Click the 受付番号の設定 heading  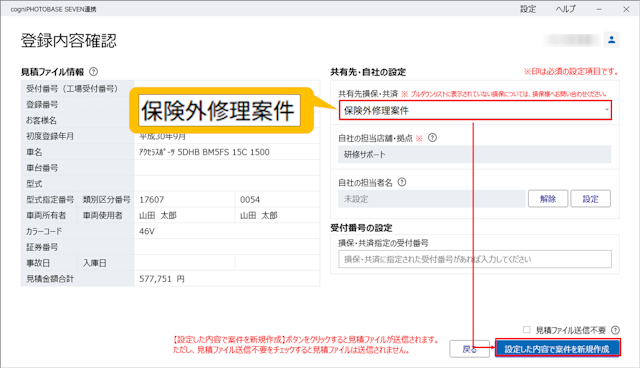(361, 228)
